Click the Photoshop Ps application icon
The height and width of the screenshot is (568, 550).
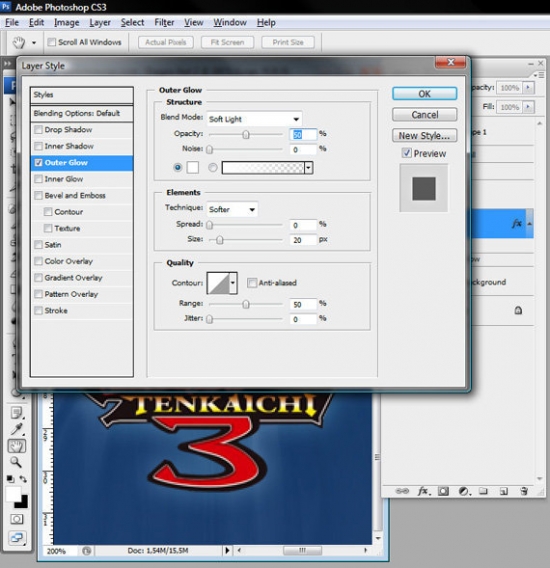tap(6, 6)
